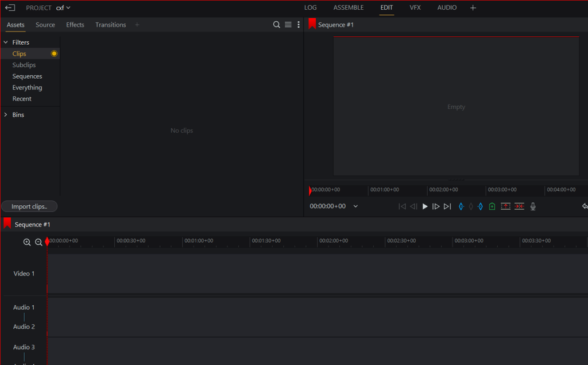Click the viewer ruler at 00:02:00+00
Screen dimensions: 588x365
(443, 190)
